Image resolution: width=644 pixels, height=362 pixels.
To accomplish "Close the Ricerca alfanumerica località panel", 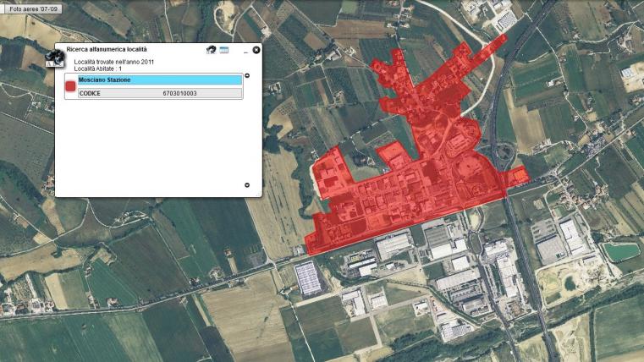I will (256, 50).
